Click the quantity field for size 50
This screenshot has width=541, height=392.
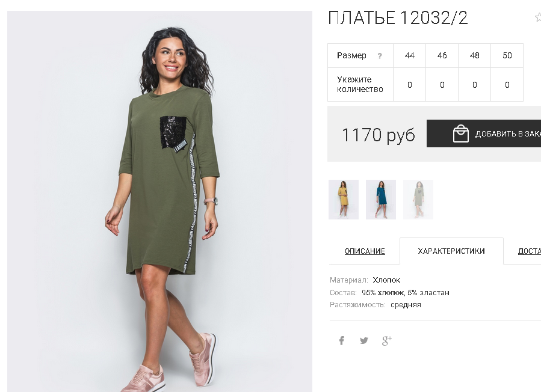click(507, 85)
